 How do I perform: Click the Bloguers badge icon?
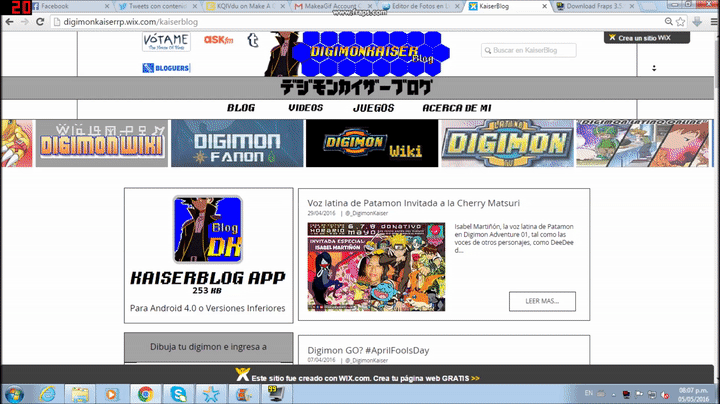click(166, 68)
